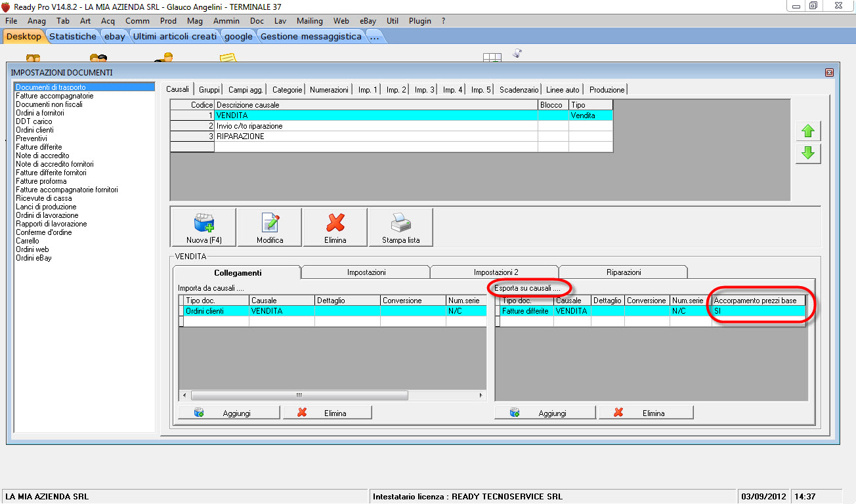This screenshot has width=856, height=504.
Task: Open the Anag menu
Action: 37,21
